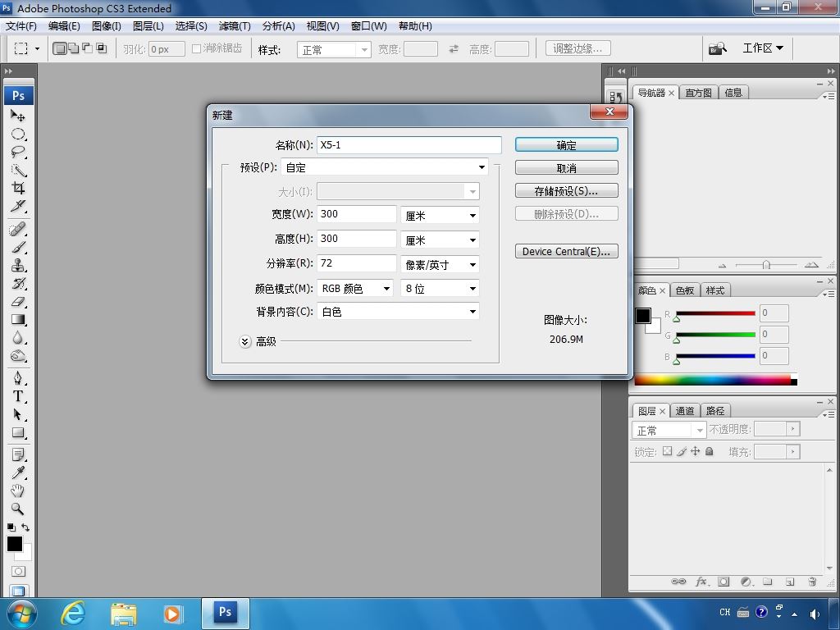Select the Magic Wand tool
The height and width of the screenshot is (630, 840).
click(18, 171)
